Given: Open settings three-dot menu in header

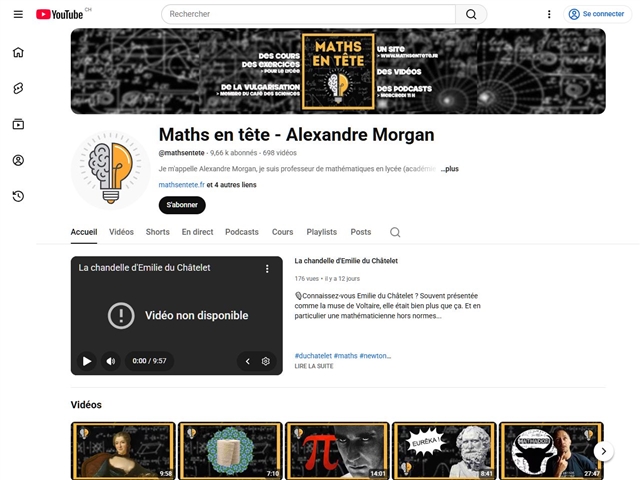Looking at the screenshot, I should (549, 14).
